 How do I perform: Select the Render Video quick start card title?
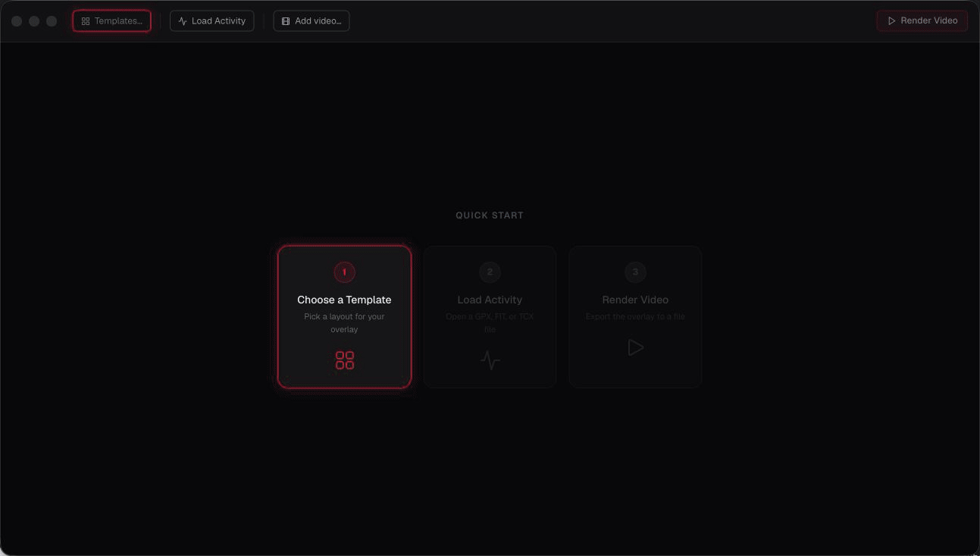click(x=635, y=300)
